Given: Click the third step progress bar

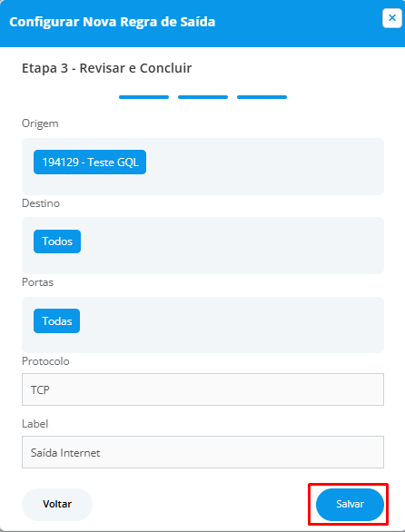Looking at the screenshot, I should point(262,97).
